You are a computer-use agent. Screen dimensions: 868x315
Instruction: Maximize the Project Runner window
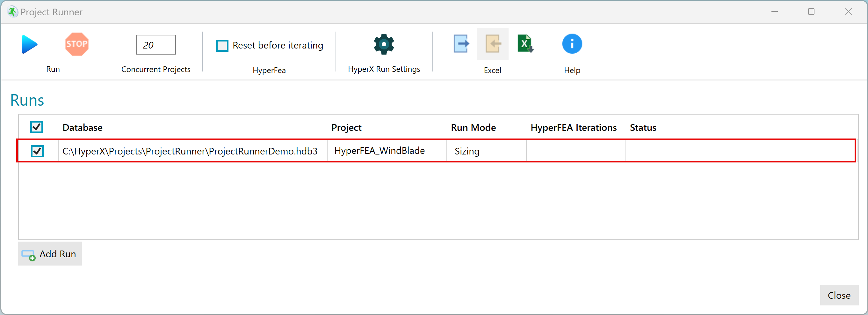pos(811,12)
